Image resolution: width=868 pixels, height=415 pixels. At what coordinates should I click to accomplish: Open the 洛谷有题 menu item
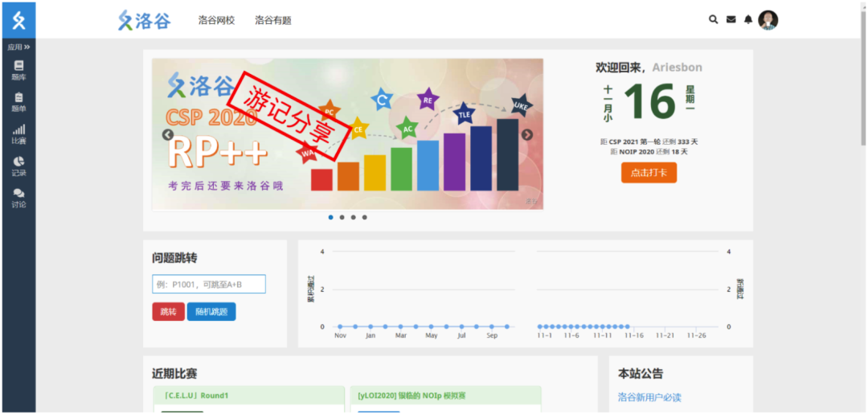pos(273,20)
